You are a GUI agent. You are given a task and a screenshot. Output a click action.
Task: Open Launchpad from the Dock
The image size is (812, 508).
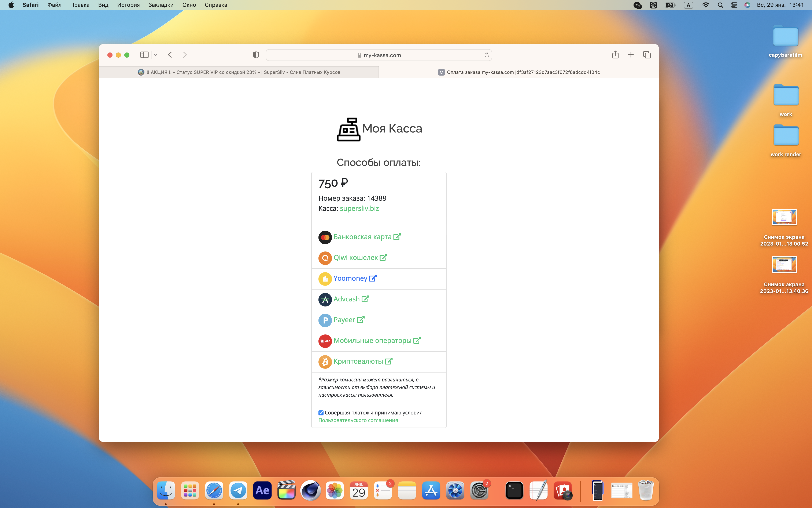(x=190, y=490)
